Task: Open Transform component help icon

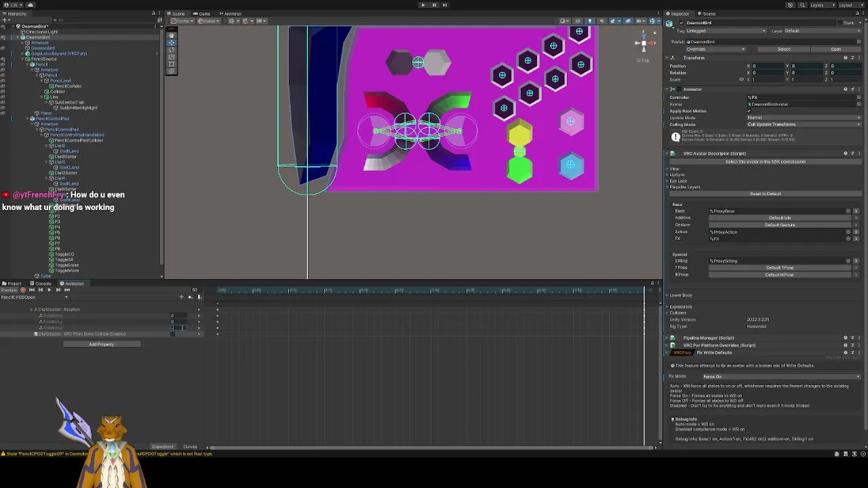Action: click(x=846, y=58)
